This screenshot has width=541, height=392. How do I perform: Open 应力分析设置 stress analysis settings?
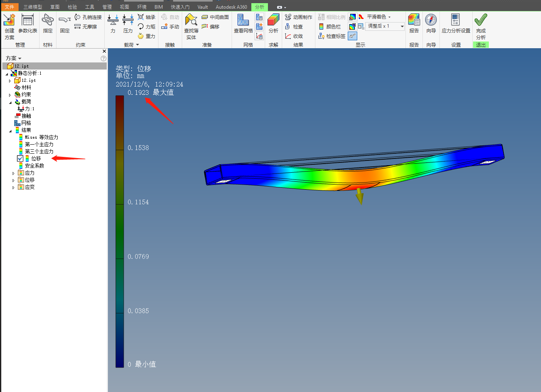tap(456, 24)
